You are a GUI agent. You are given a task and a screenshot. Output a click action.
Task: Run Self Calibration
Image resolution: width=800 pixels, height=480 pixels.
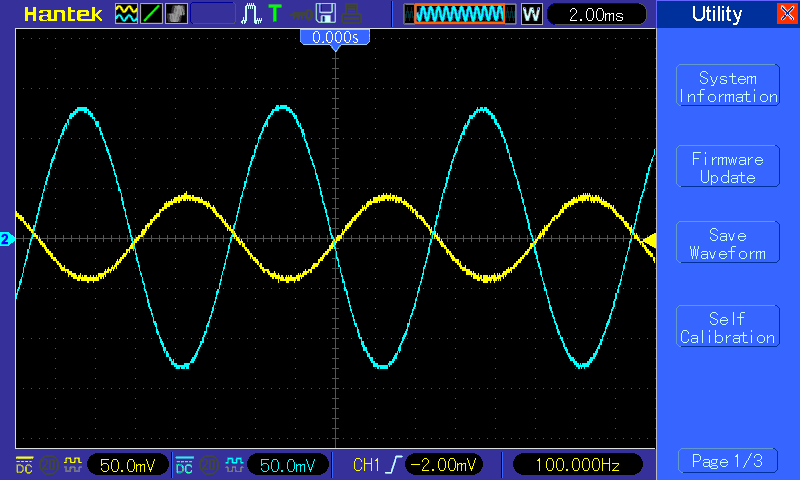pyautogui.click(x=728, y=326)
